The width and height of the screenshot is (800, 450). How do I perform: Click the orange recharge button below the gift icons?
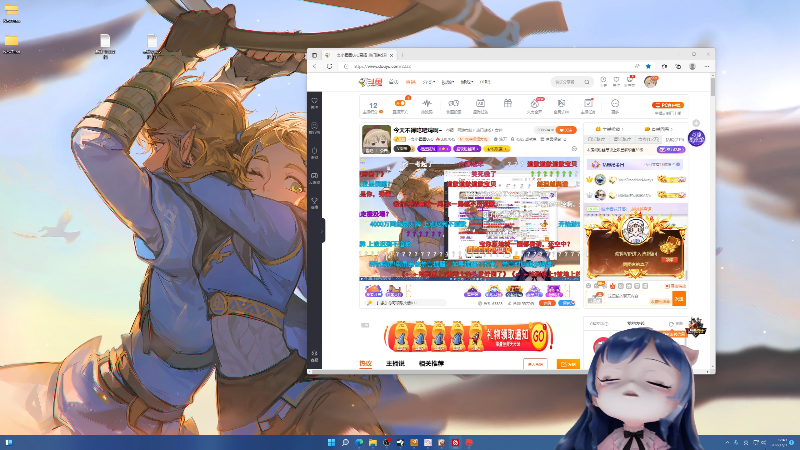tap(547, 303)
